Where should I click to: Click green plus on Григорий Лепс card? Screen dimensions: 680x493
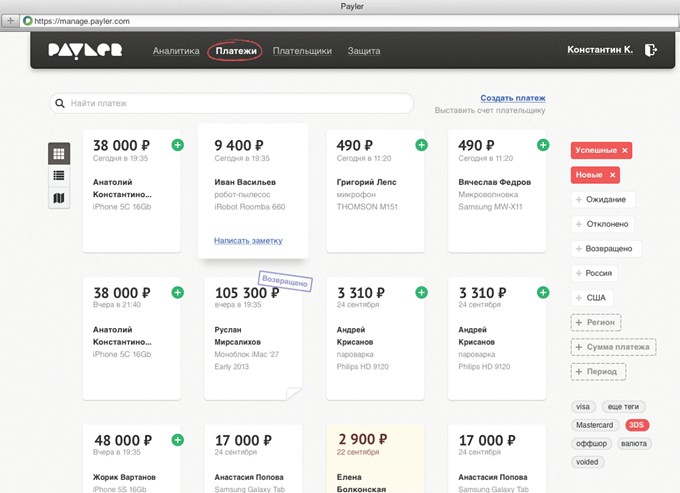pos(421,146)
